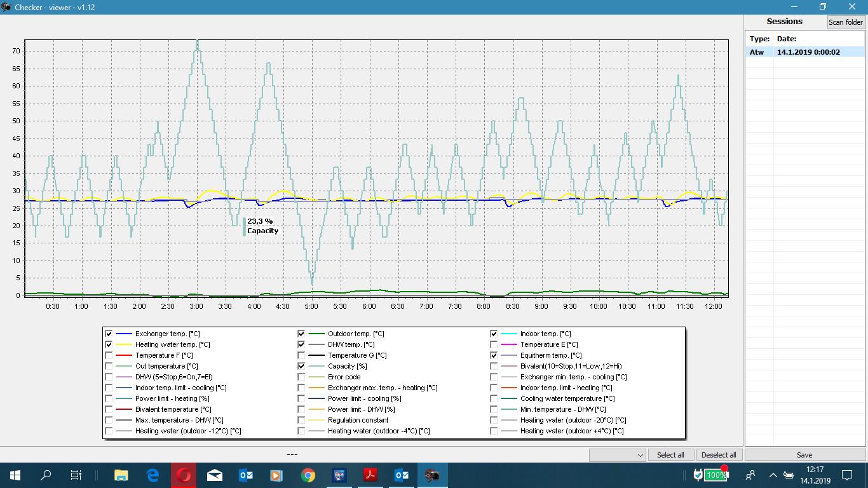Open Adobe Acrobat Reader taskbar icon

(x=370, y=475)
